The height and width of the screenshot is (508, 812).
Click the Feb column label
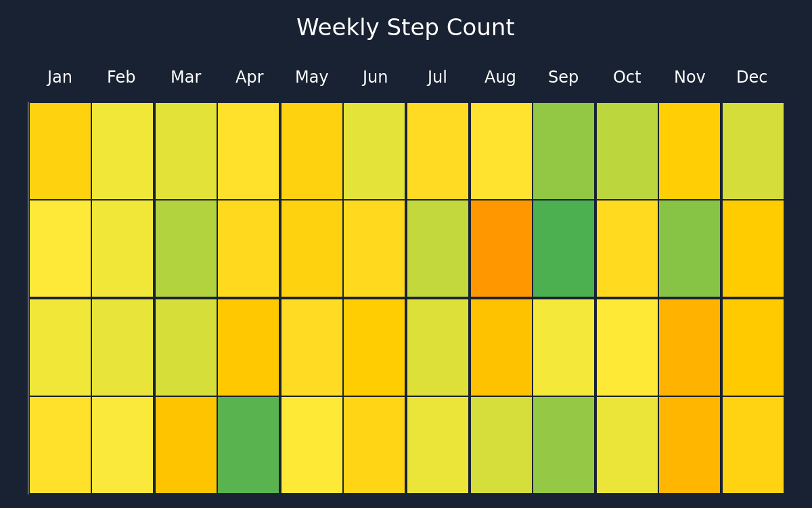click(121, 77)
